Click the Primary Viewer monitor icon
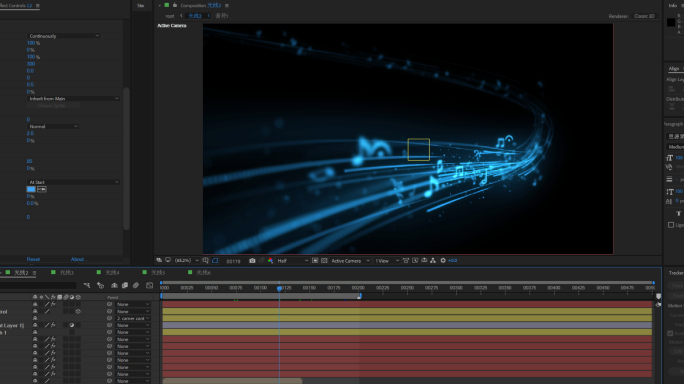684x384 pixels. (x=168, y=260)
